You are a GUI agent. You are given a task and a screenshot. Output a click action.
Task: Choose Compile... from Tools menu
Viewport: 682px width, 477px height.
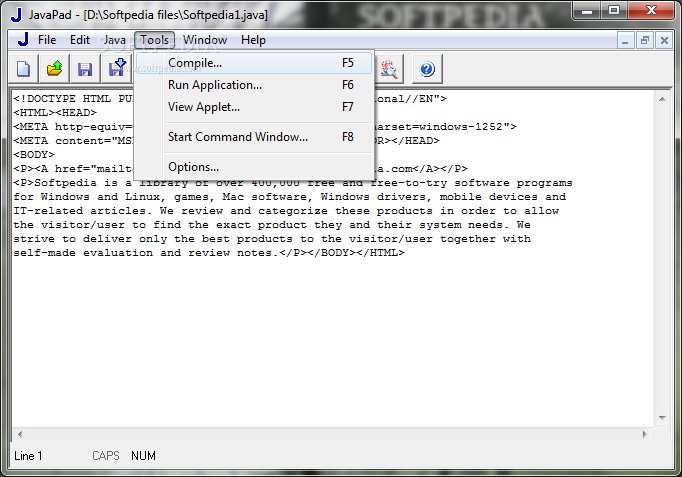tap(254, 63)
